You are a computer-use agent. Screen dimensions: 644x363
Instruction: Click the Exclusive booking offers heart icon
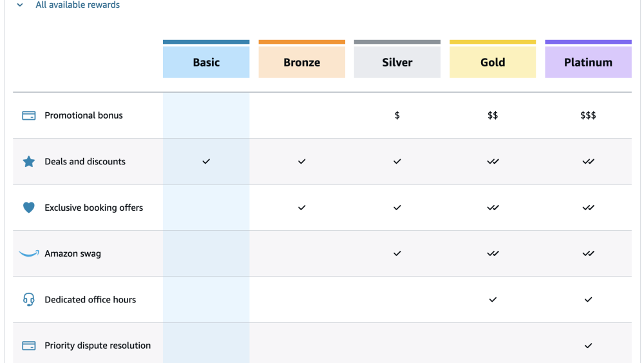point(29,208)
